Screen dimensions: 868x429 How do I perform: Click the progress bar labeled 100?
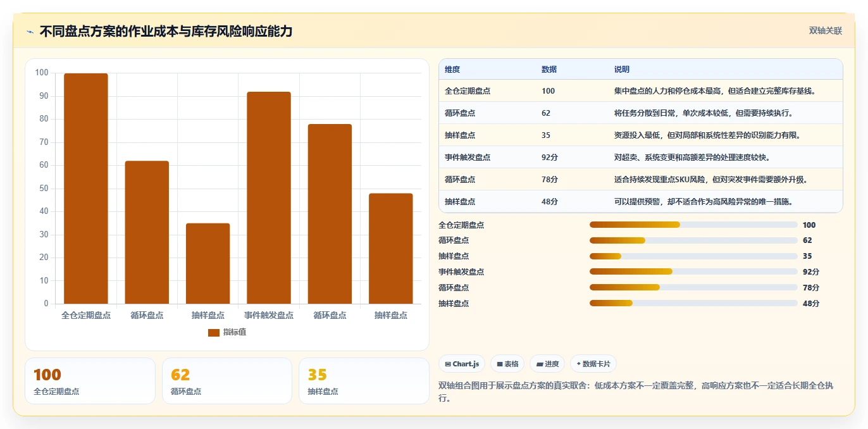pyautogui.click(x=693, y=225)
